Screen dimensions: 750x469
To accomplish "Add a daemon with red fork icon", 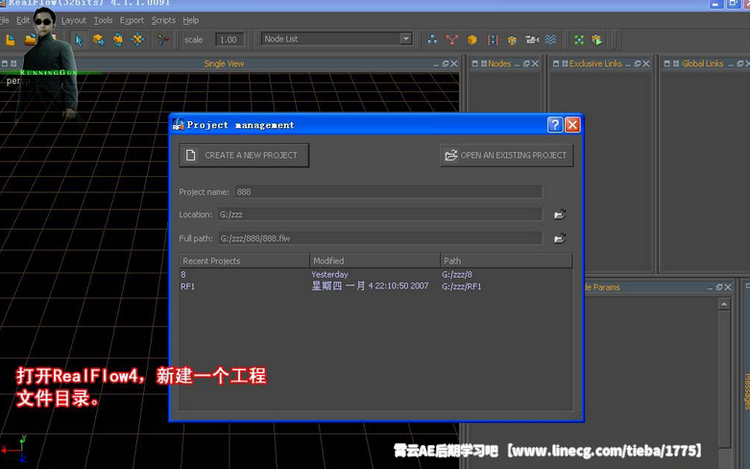I will click(x=452, y=40).
